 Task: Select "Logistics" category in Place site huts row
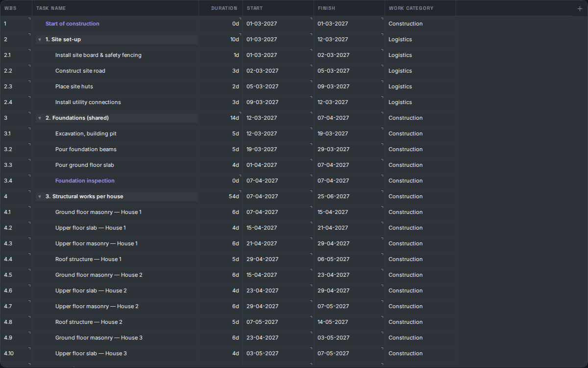click(400, 86)
